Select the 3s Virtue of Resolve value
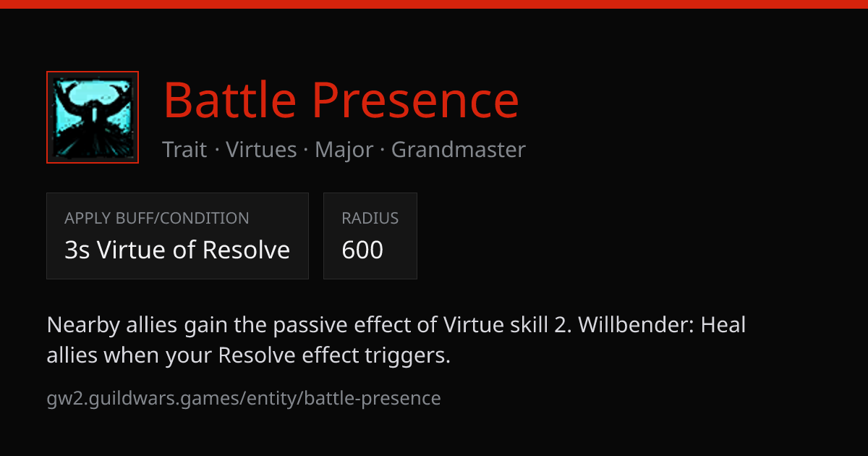 [177, 250]
